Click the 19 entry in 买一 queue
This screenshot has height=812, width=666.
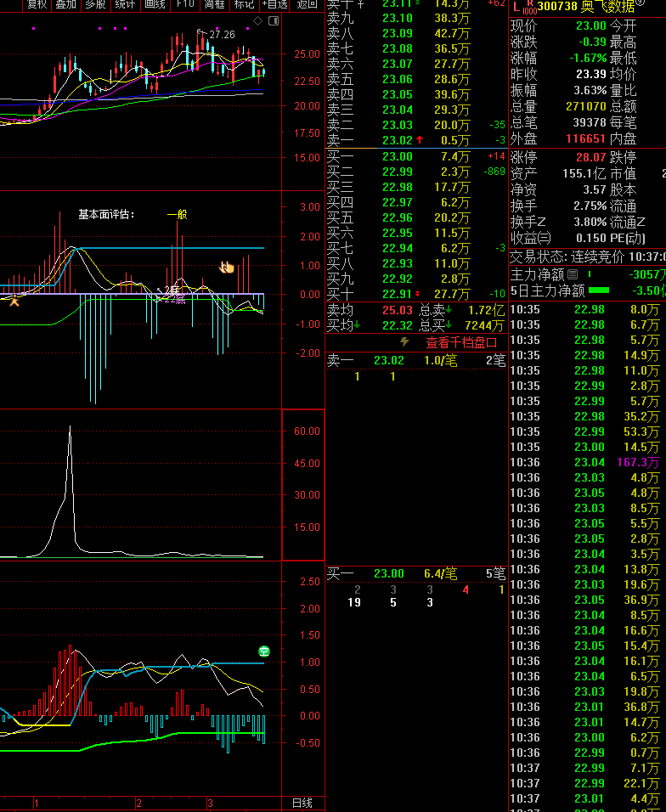pos(354,602)
